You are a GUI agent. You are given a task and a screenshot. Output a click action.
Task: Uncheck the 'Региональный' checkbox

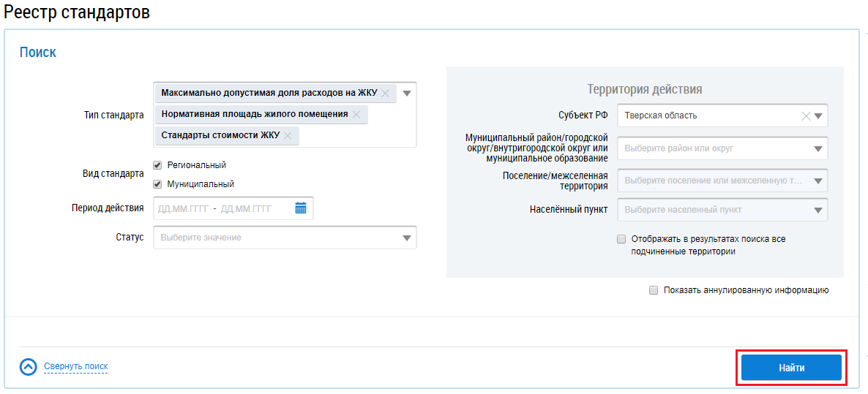(x=157, y=165)
